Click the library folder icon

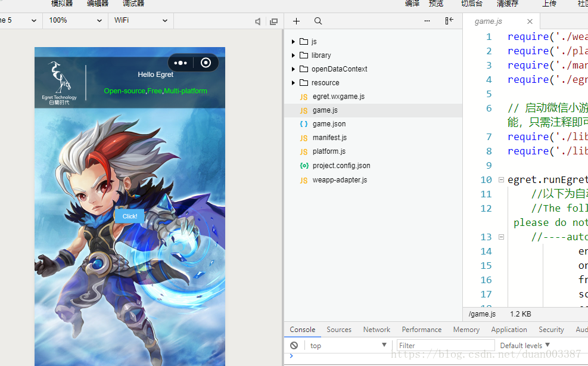[x=304, y=55]
